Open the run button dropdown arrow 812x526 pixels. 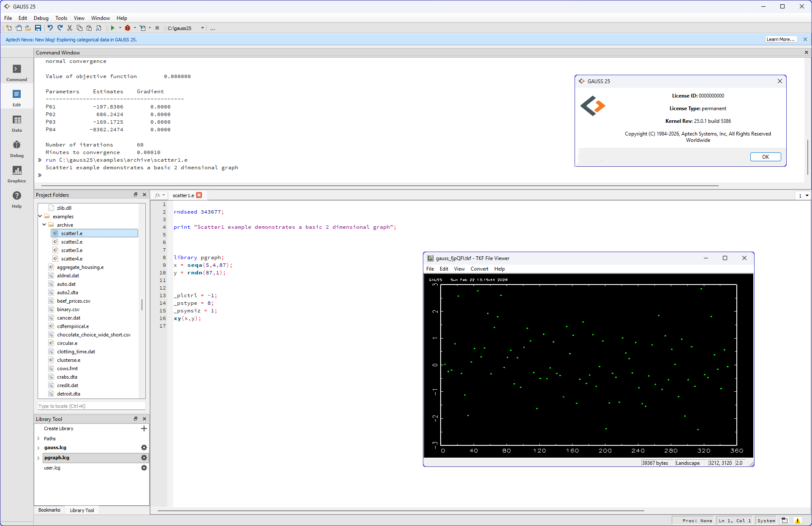coord(120,28)
